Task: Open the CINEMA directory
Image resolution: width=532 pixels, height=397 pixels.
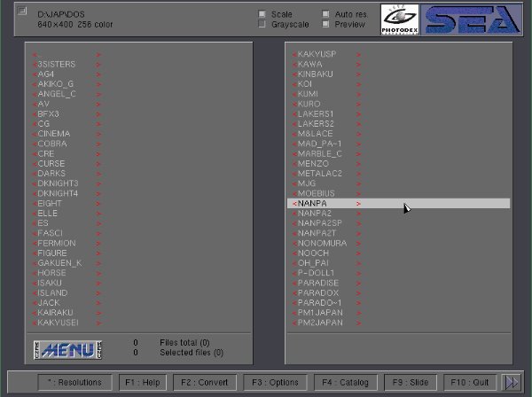Action: [54, 134]
